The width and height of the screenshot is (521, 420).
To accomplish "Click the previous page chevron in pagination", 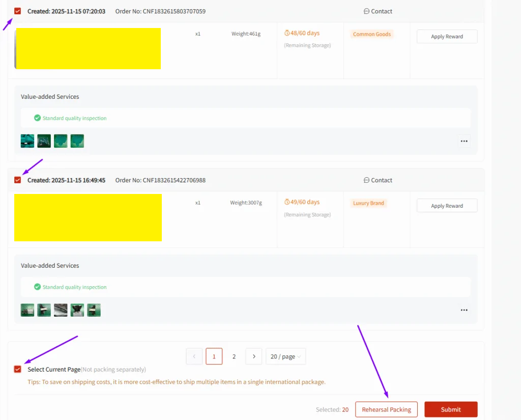I will pyautogui.click(x=194, y=356).
